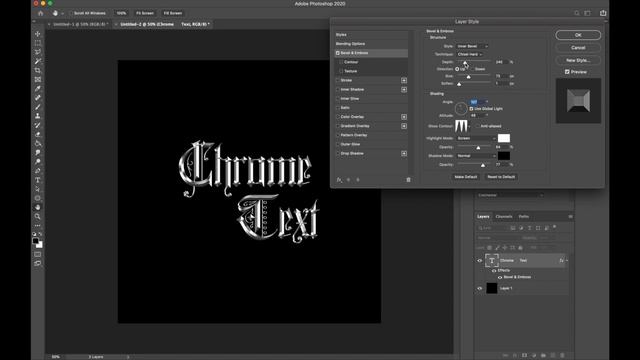Switch to the Untitled-2 document tab
The height and width of the screenshot is (360, 640).
164,24
